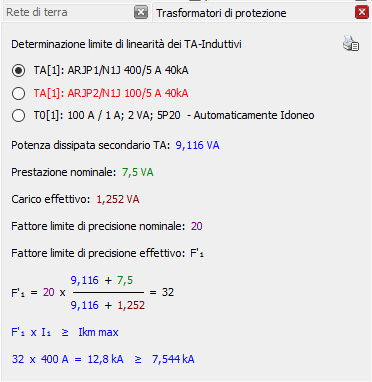Switch to the Rete di terra tab
The height and width of the screenshot is (382, 372).
[x=37, y=12]
